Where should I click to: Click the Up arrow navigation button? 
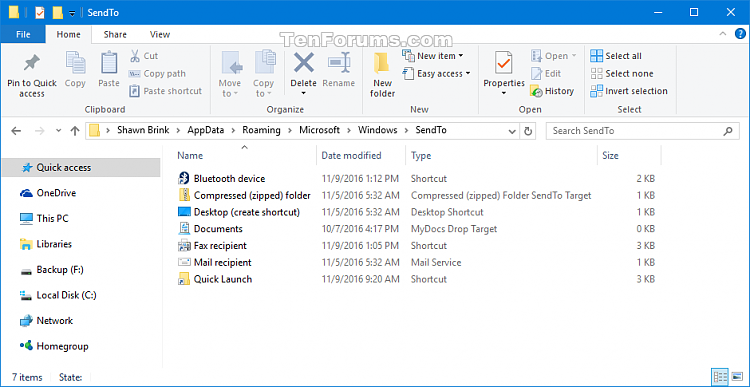(75, 131)
